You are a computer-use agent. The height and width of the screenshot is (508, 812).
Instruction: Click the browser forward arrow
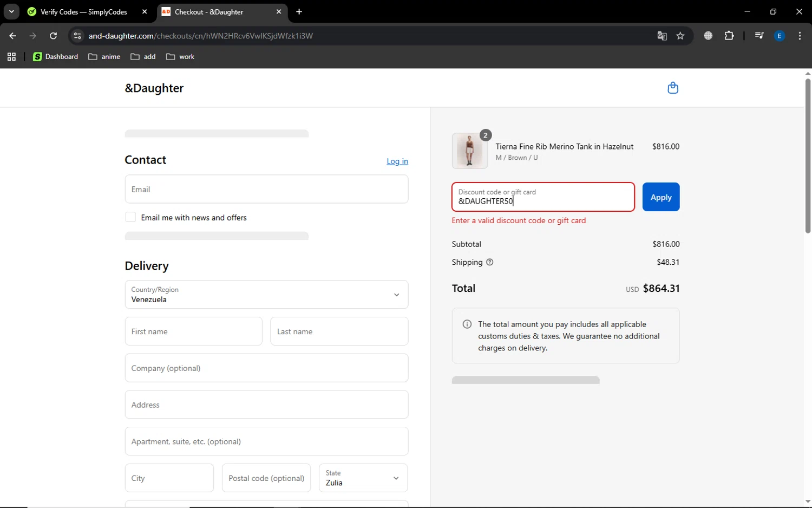click(33, 36)
